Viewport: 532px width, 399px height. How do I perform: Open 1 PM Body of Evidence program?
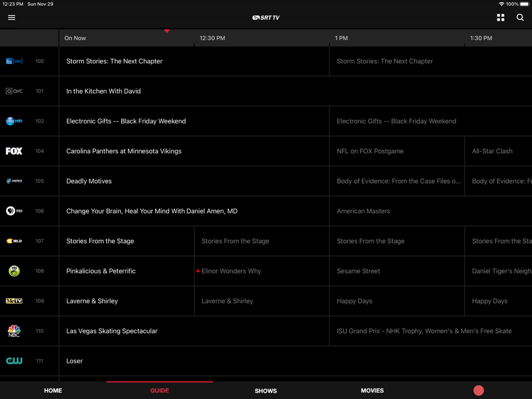click(397, 181)
